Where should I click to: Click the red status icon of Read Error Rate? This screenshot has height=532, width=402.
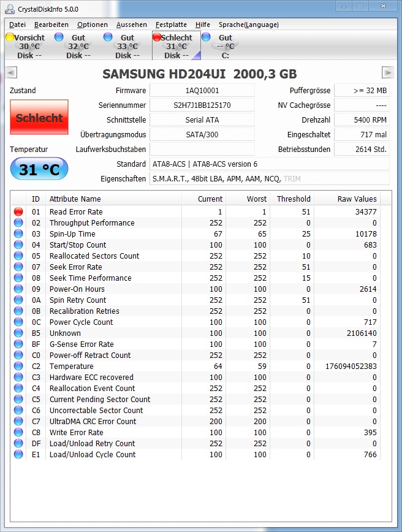tap(18, 211)
